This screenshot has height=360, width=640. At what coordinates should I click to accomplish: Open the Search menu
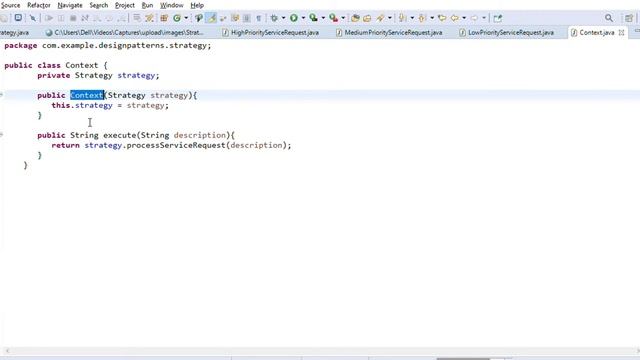[99, 5]
